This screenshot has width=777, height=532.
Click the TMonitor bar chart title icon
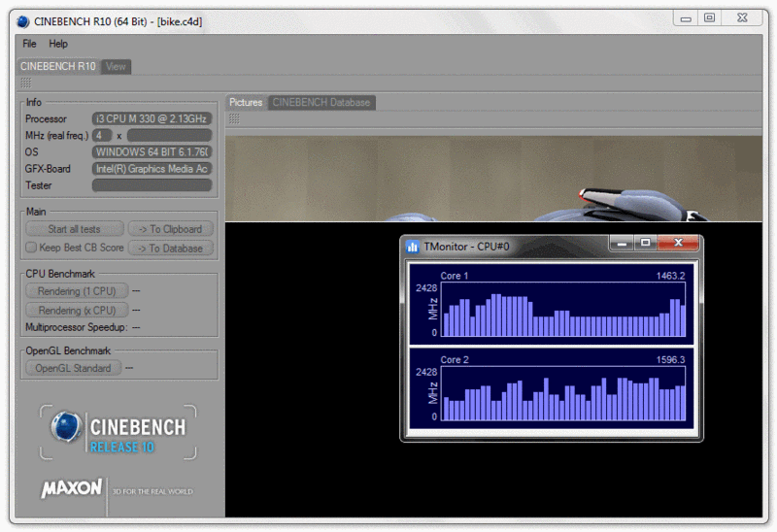(412, 247)
